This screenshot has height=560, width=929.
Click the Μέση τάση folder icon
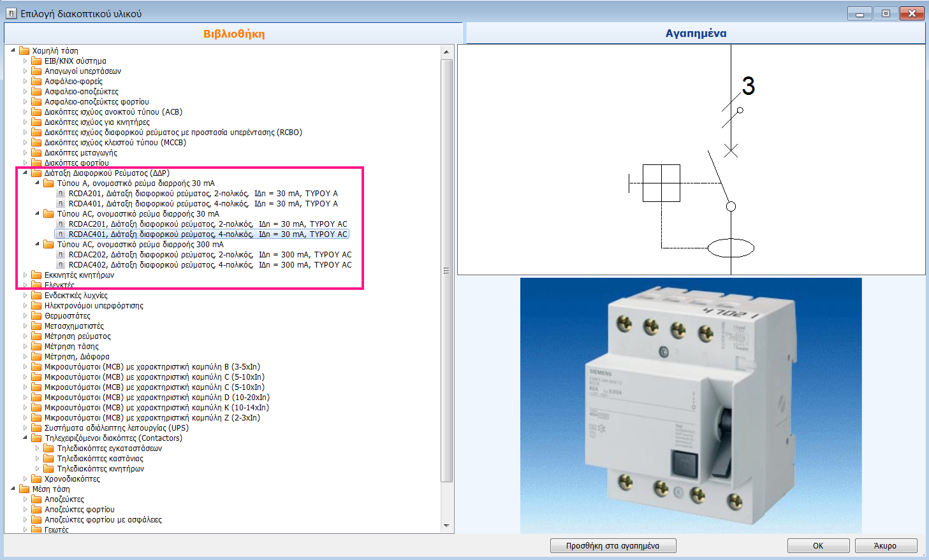[25, 489]
